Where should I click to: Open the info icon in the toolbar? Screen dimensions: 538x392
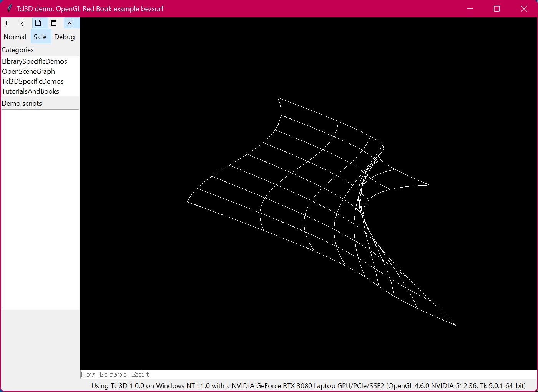[x=7, y=23]
